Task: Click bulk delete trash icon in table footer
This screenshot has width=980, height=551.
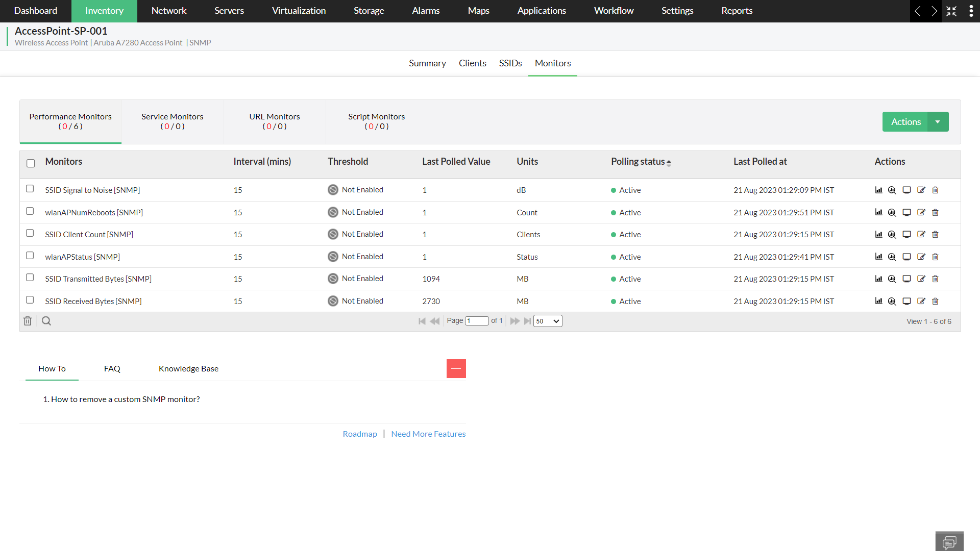Action: pos(28,321)
